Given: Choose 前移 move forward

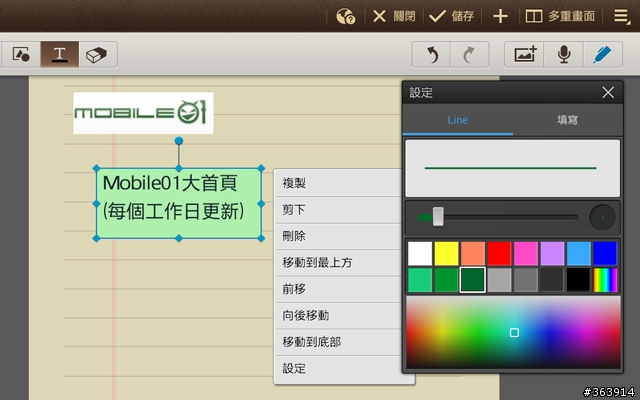Looking at the screenshot, I should (x=339, y=289).
